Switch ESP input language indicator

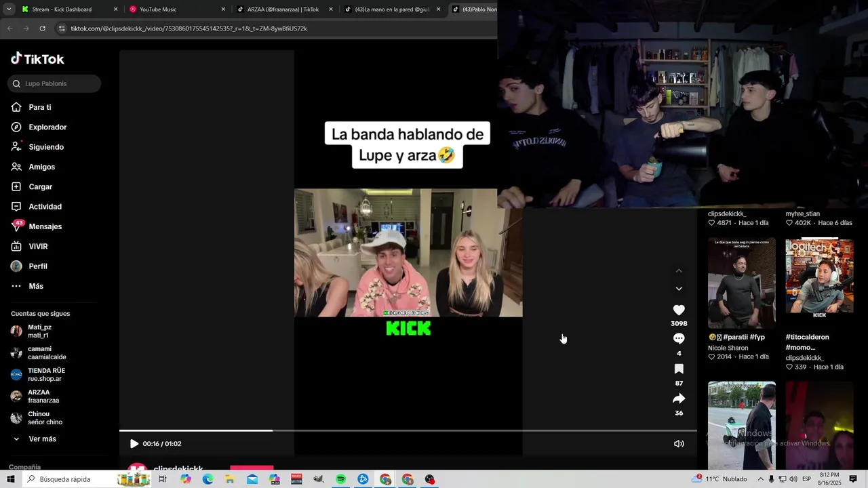[x=806, y=479]
